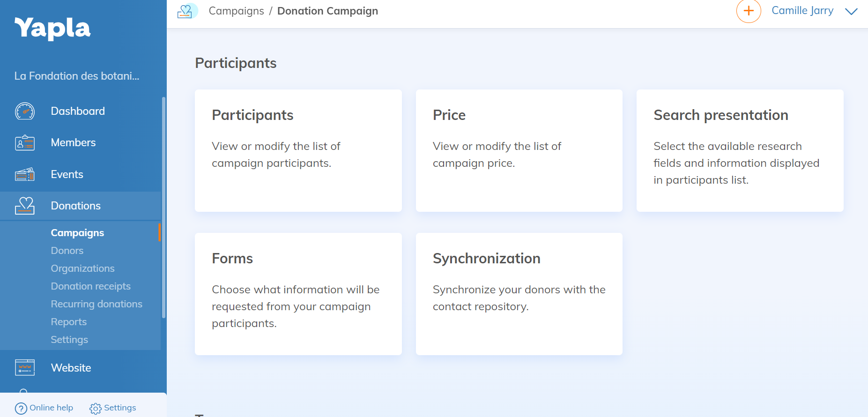Click the Campaigns breadcrumb link
Image resolution: width=868 pixels, height=417 pixels.
click(236, 11)
